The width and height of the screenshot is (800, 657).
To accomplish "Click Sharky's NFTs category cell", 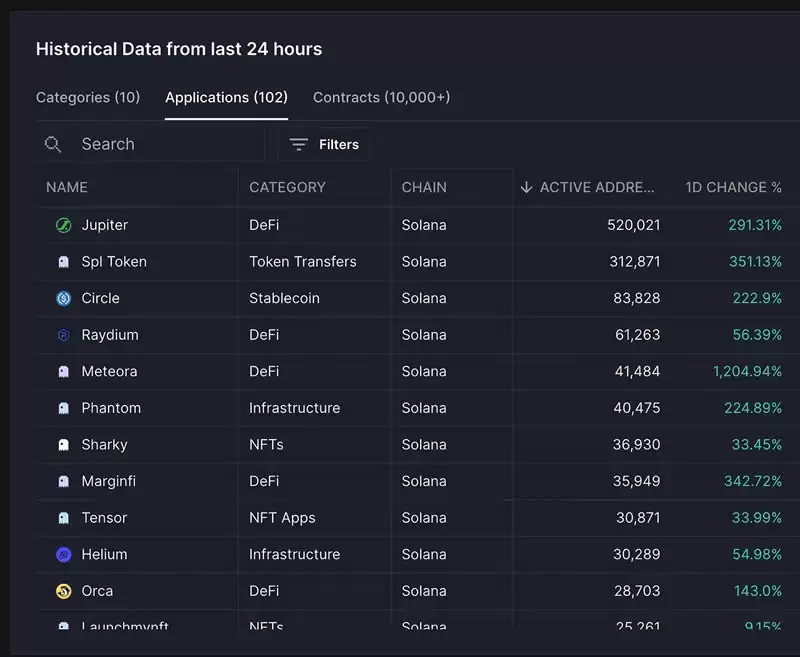I will [x=266, y=445].
